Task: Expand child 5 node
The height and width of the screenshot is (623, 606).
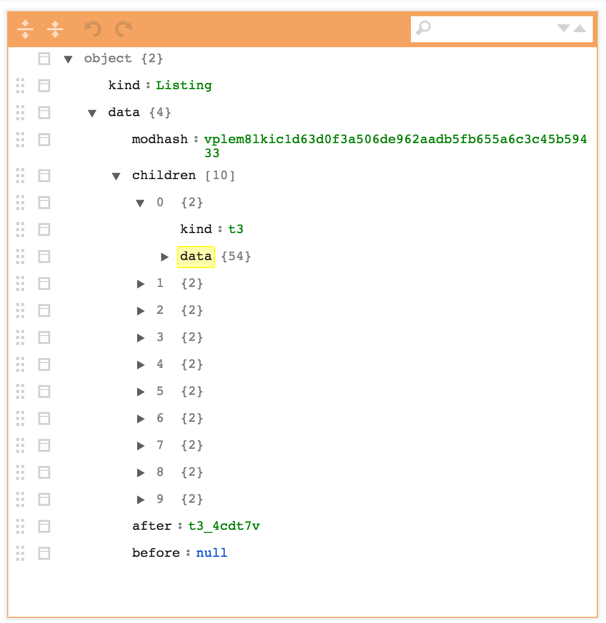Action: point(140,392)
